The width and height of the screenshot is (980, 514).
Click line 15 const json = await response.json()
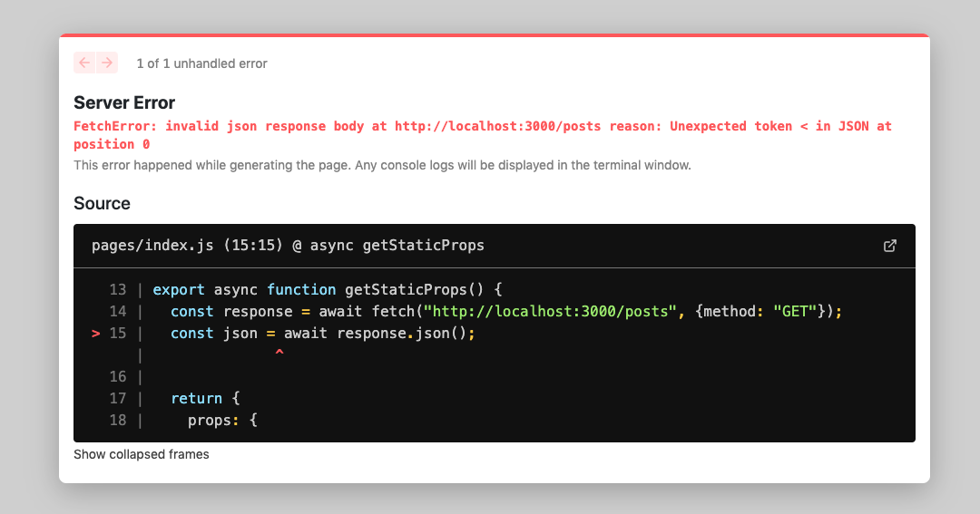322,334
